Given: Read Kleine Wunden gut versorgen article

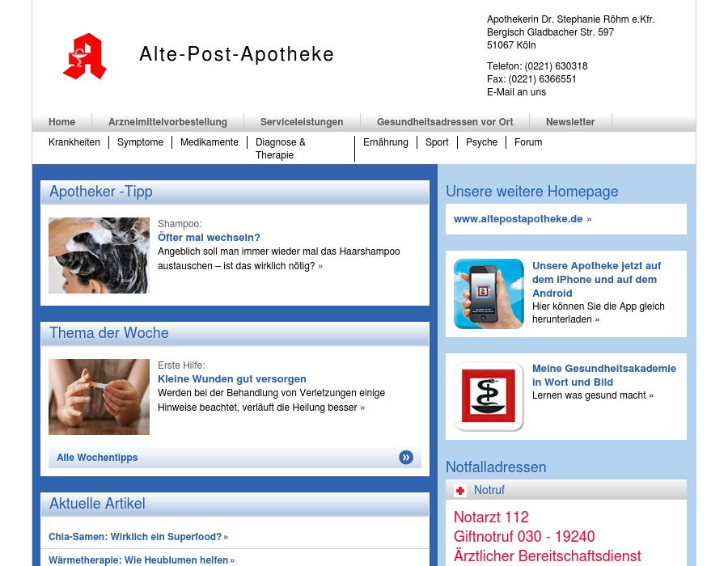Looking at the screenshot, I should point(231,379).
